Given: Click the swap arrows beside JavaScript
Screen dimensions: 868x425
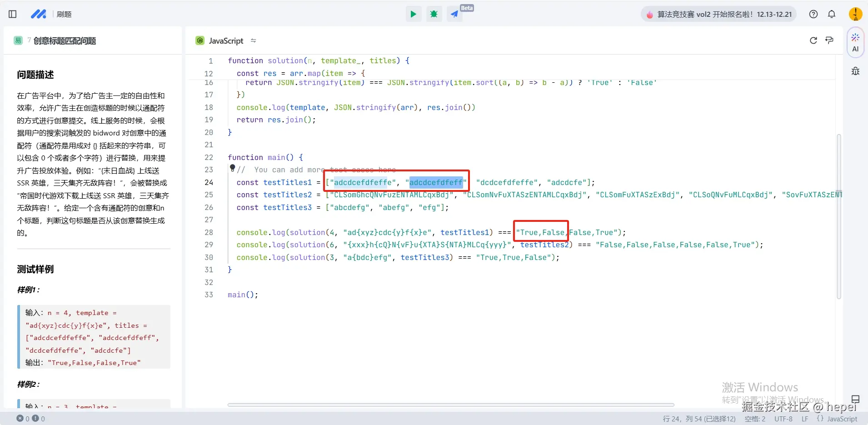Looking at the screenshot, I should [254, 40].
